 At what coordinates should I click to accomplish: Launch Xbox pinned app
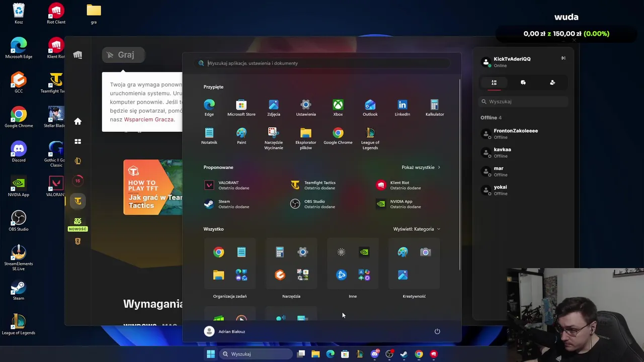tap(338, 108)
